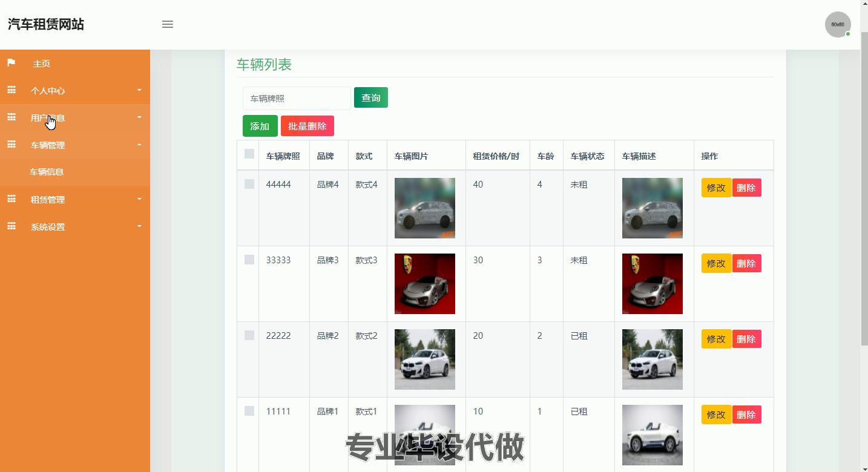Open the 车辆图片 thumbnail of vehicle 22222

tap(425, 359)
